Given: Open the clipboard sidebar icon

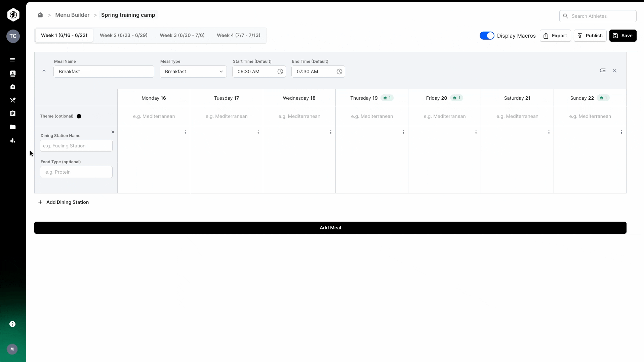Looking at the screenshot, I should [x=12, y=114].
